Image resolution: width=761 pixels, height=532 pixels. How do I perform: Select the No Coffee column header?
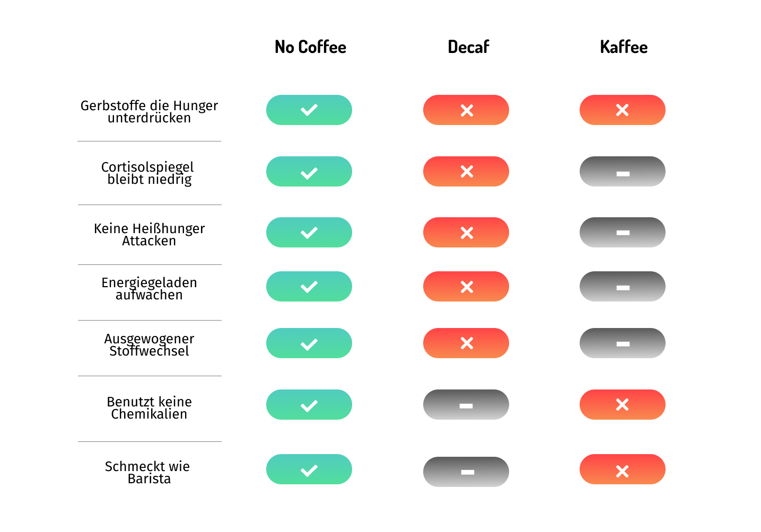tap(310, 47)
